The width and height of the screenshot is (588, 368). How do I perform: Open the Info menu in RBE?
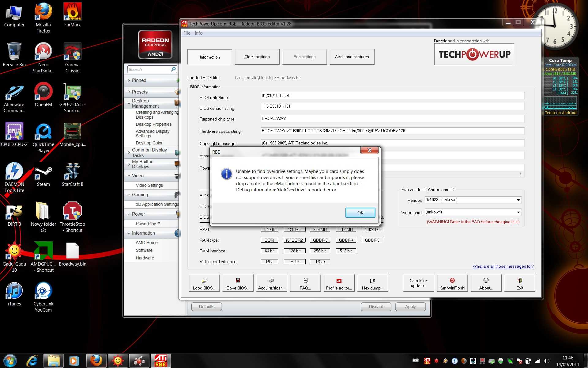[x=198, y=33]
